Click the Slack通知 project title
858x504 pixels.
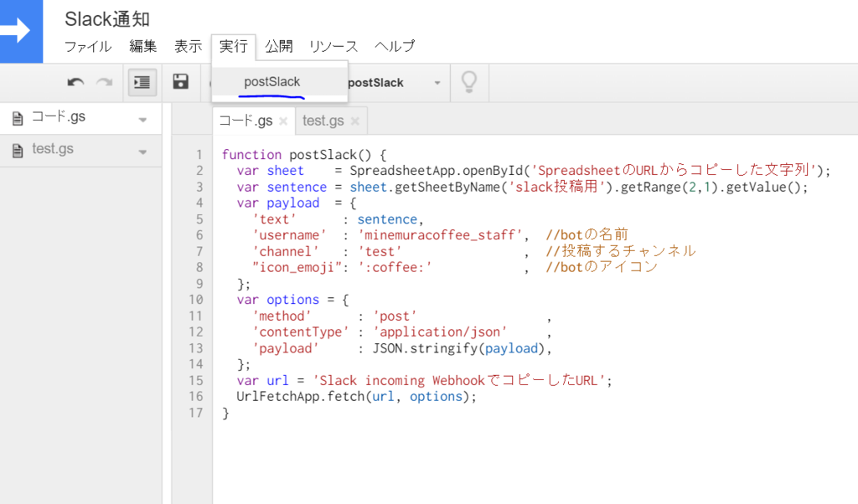[x=107, y=18]
